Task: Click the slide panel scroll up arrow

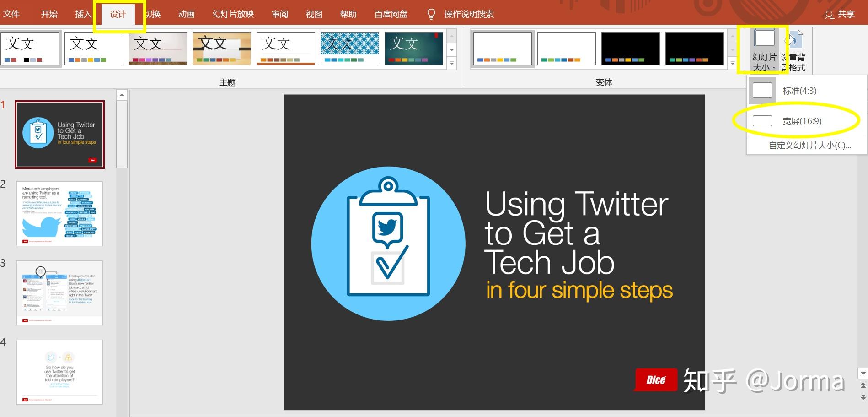Action: pyautogui.click(x=122, y=95)
